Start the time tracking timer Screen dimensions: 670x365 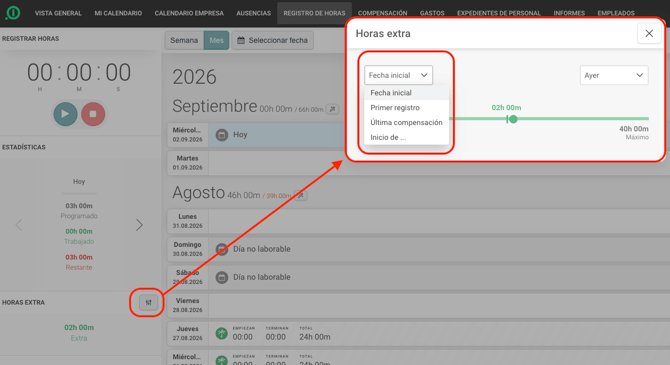click(65, 114)
